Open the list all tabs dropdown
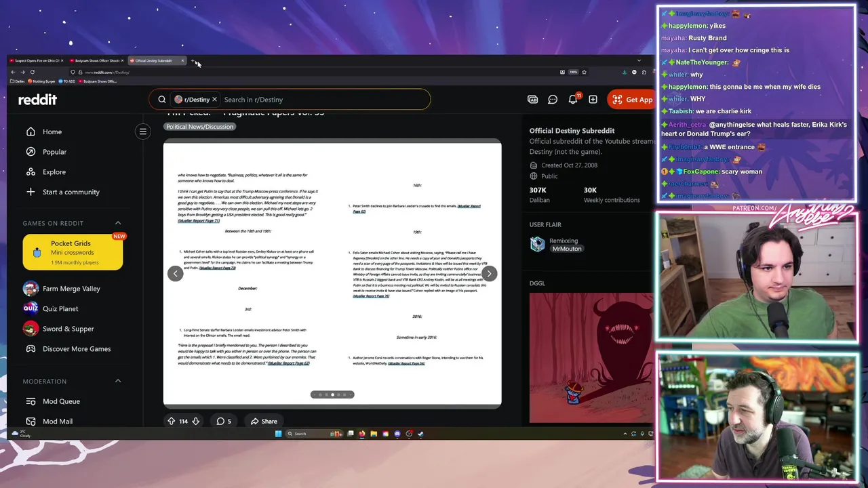 [x=639, y=60]
